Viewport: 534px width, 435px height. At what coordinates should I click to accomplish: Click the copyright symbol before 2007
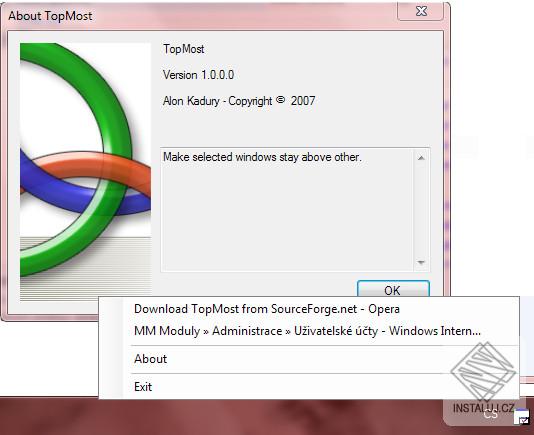pyautogui.click(x=280, y=100)
